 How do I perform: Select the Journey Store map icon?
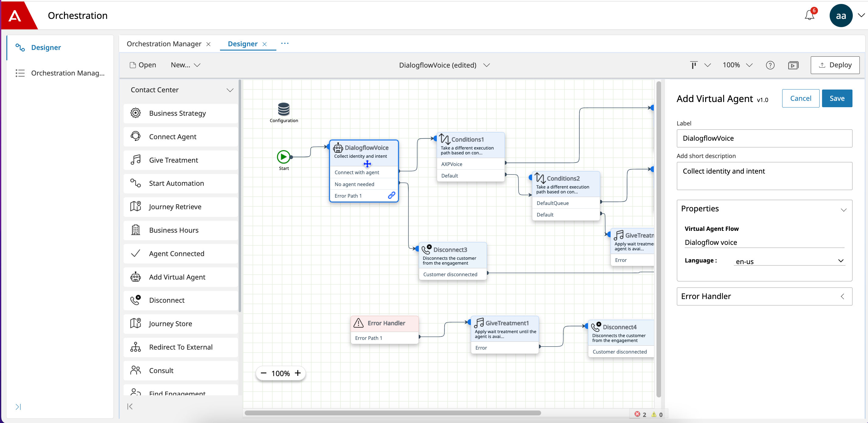click(135, 324)
